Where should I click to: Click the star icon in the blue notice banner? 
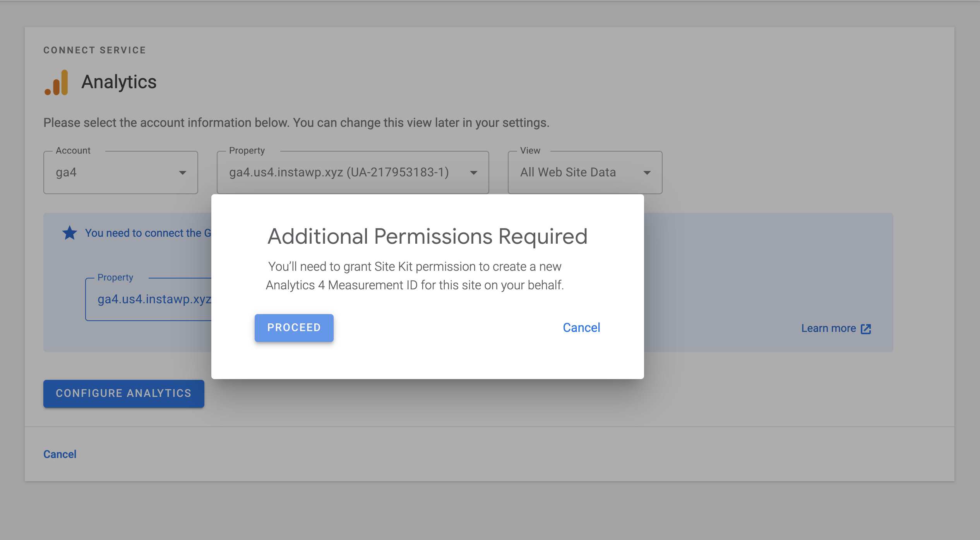(69, 232)
